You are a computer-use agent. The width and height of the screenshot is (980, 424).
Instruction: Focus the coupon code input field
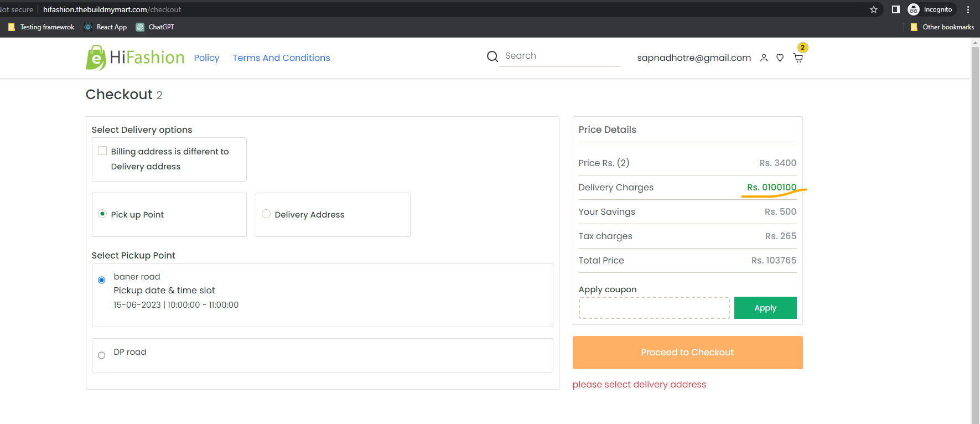pos(654,308)
